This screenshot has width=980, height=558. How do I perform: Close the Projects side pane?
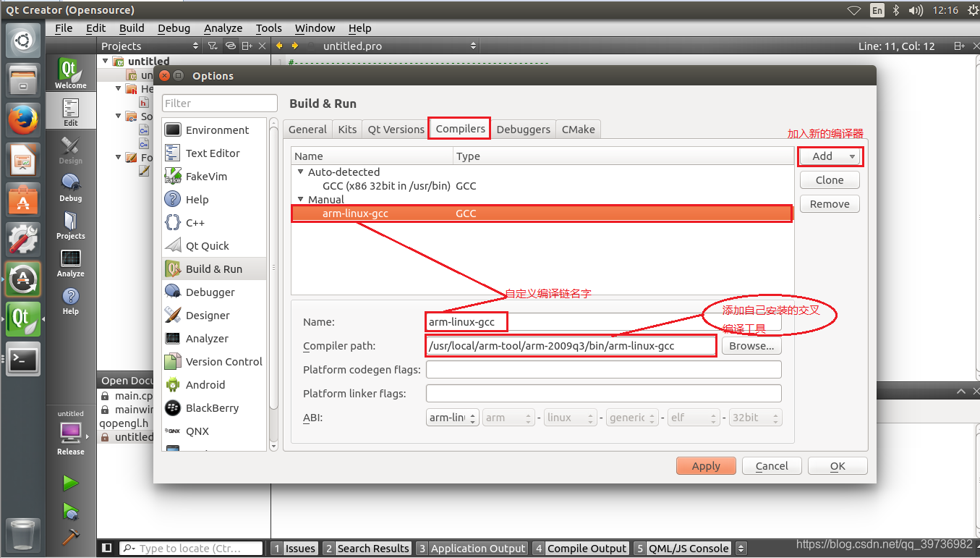[x=263, y=46]
